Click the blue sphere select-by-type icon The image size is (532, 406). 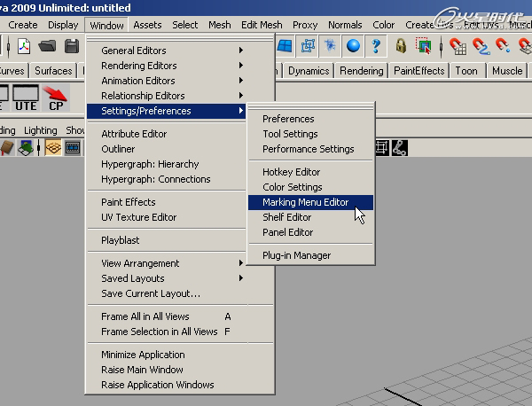coord(354,45)
